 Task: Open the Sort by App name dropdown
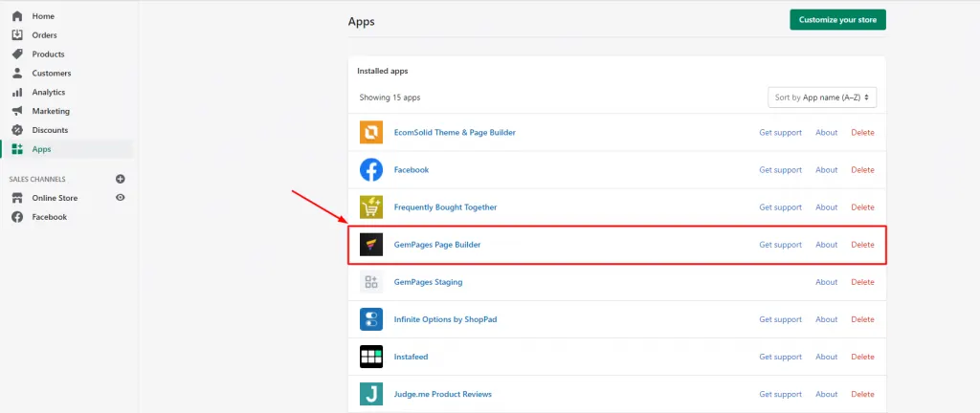(x=822, y=98)
